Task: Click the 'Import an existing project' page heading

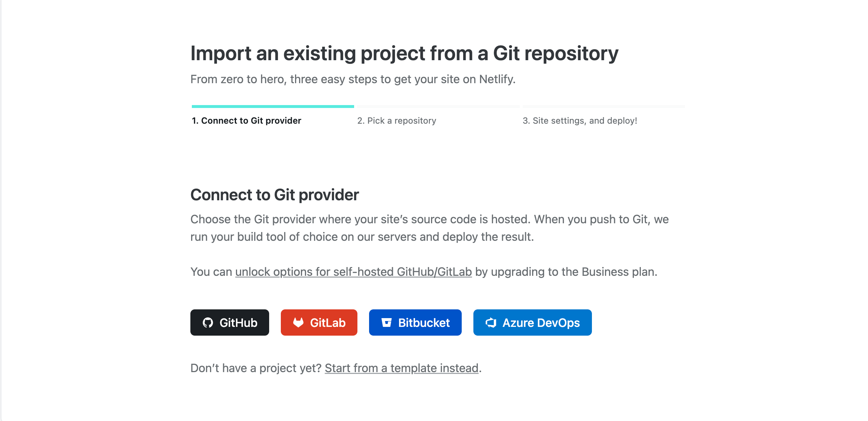Action: [404, 53]
